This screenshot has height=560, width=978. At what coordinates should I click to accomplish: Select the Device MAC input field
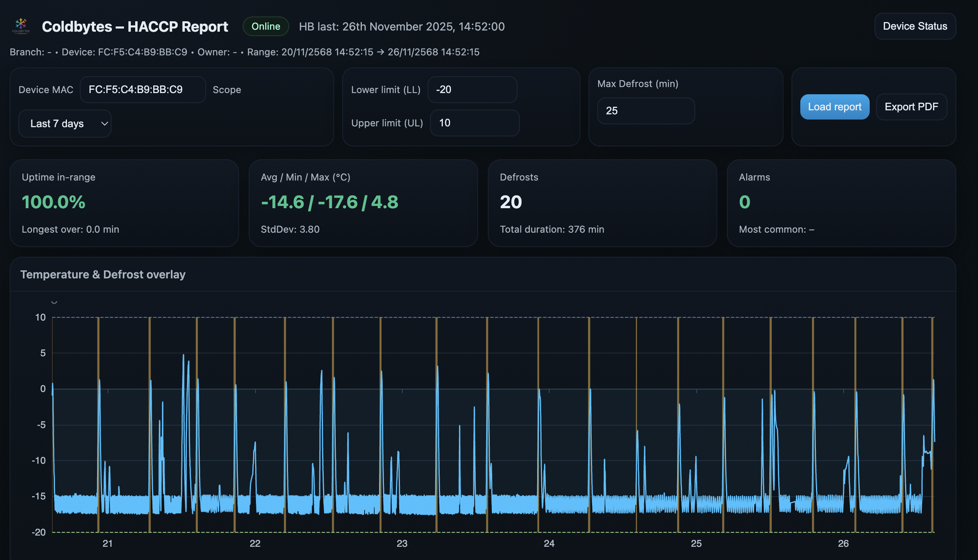coord(143,89)
